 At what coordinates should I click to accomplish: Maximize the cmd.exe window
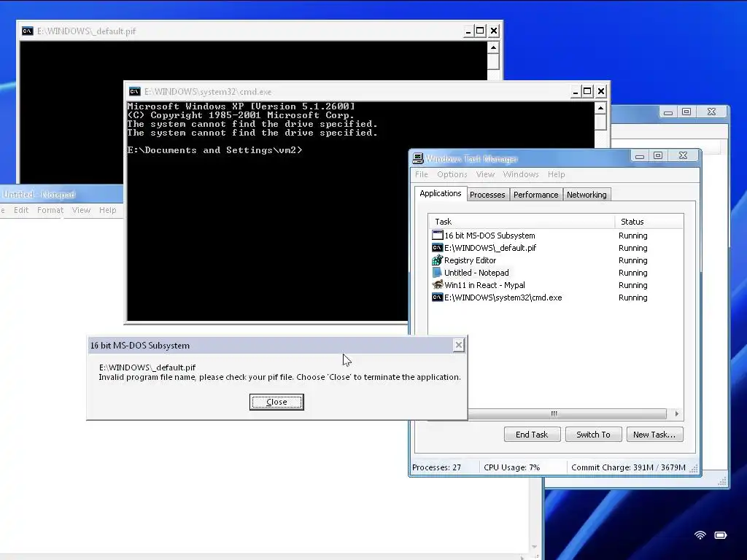(587, 91)
